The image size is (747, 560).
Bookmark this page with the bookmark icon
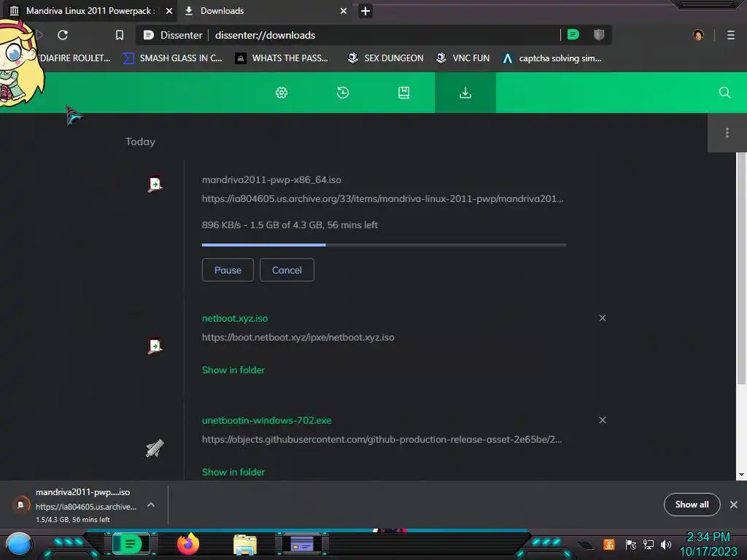[x=120, y=35]
